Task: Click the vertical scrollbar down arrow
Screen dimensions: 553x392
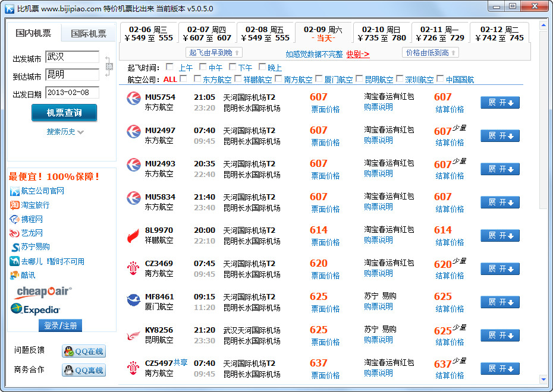Action: (543, 379)
